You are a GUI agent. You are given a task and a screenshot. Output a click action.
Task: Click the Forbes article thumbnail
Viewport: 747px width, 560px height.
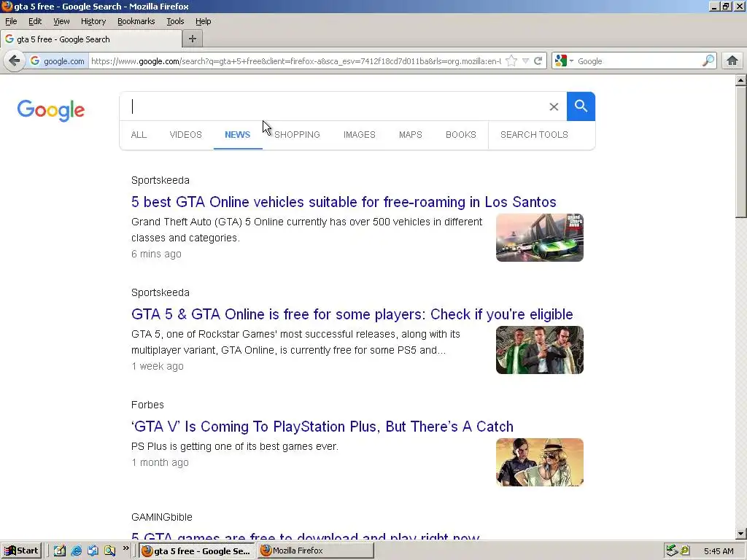click(x=540, y=462)
